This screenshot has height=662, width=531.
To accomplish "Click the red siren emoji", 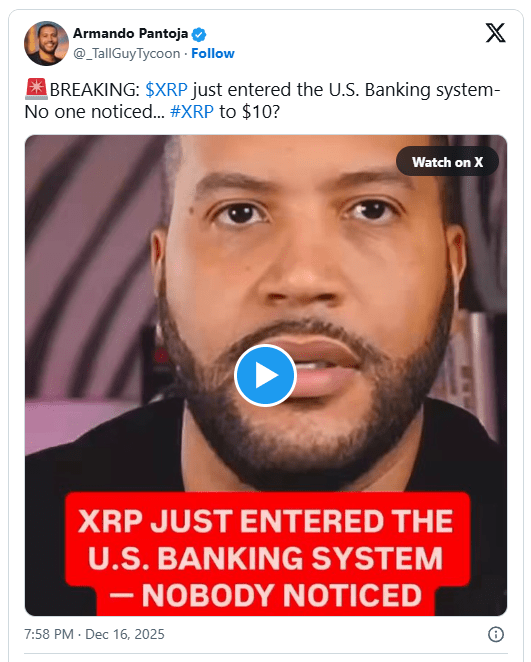I will click(37, 89).
